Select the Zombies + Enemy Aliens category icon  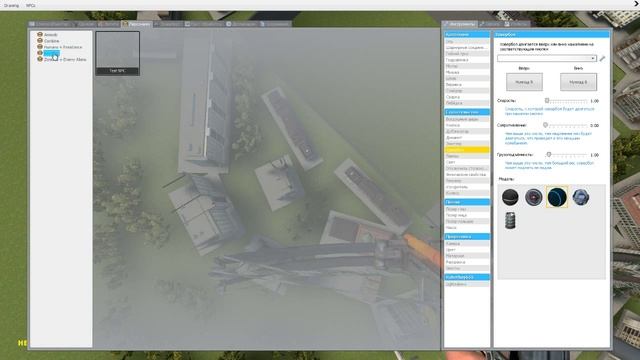tap(40, 59)
